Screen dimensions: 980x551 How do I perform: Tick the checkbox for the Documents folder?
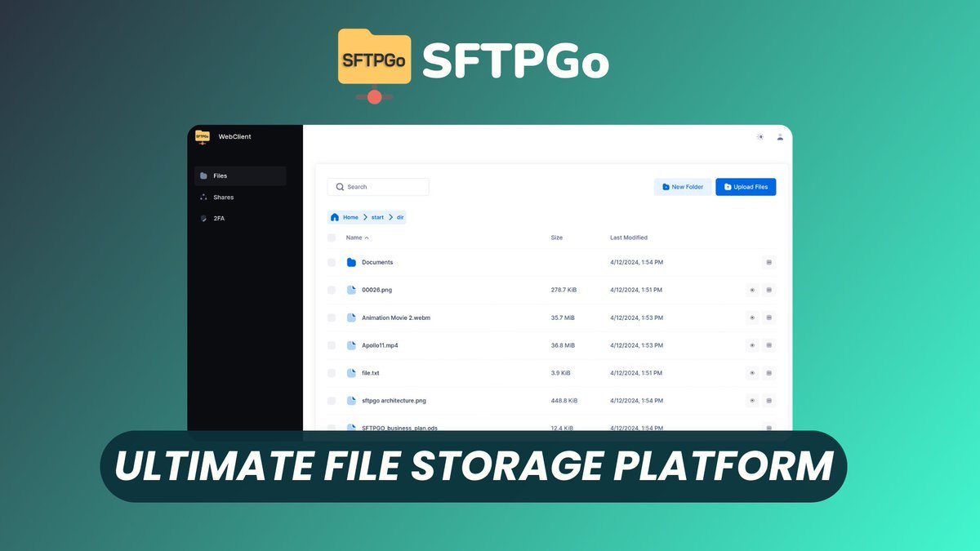click(x=332, y=262)
